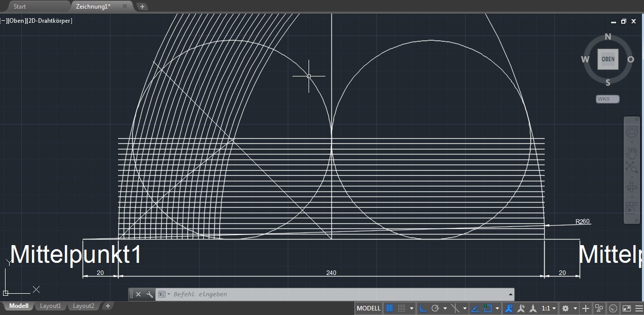Close the command line window
Viewport: 644px width, 315px height.
coord(138,294)
